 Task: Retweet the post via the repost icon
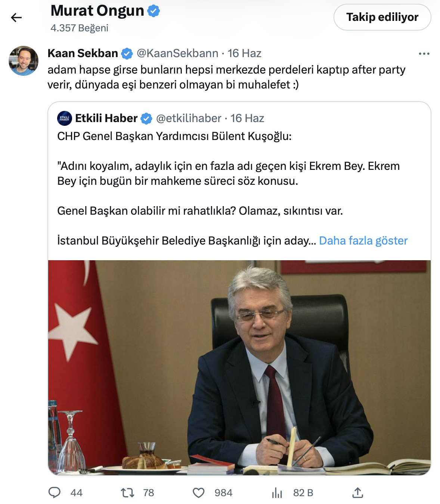click(127, 493)
